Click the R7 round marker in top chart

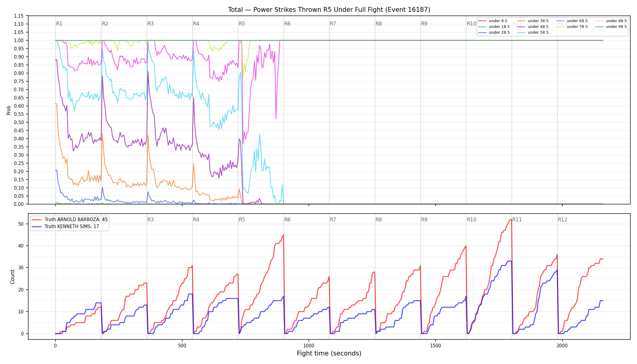pos(333,24)
